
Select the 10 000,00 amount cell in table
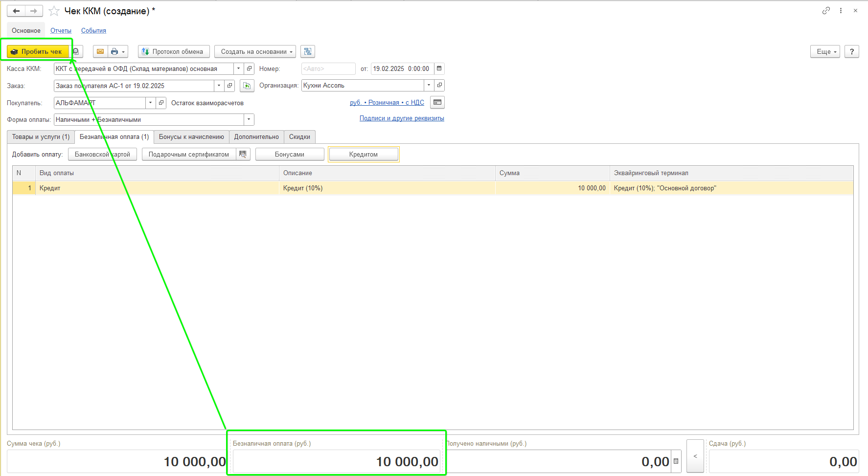click(x=552, y=188)
